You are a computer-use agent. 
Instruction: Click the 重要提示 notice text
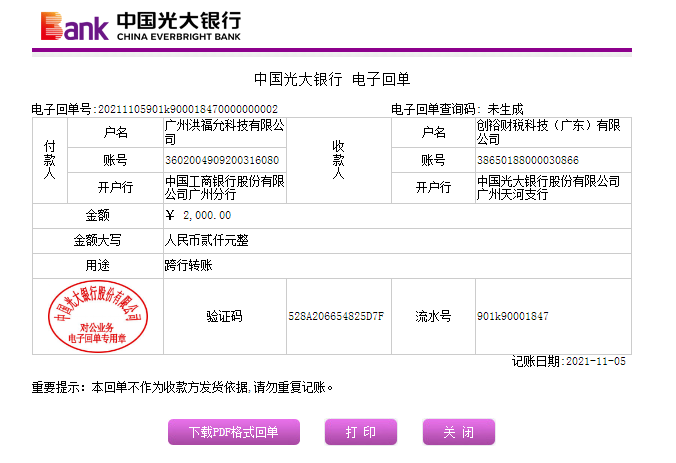[x=182, y=388]
